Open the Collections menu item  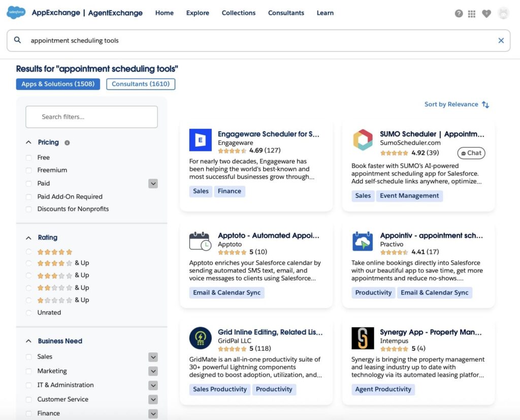(239, 13)
